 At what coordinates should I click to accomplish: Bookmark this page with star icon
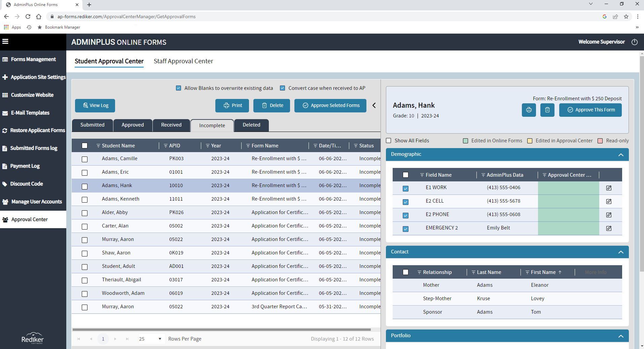point(626,16)
